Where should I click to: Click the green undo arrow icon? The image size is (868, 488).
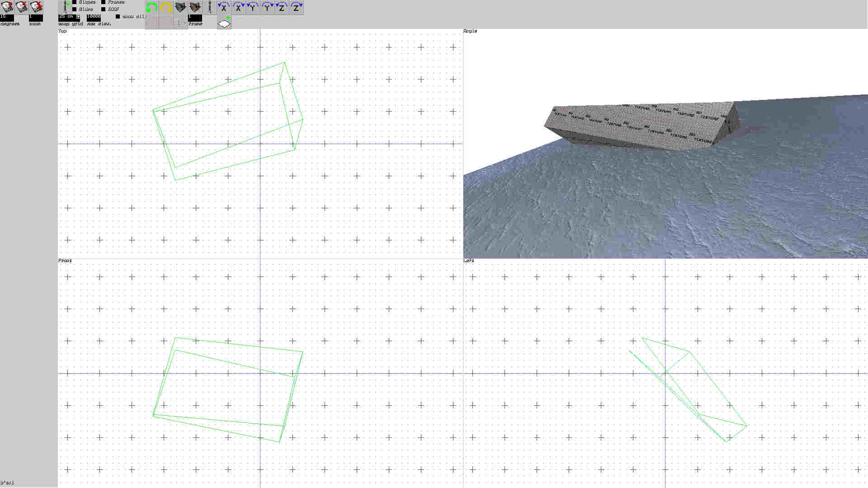pyautogui.click(x=151, y=7)
